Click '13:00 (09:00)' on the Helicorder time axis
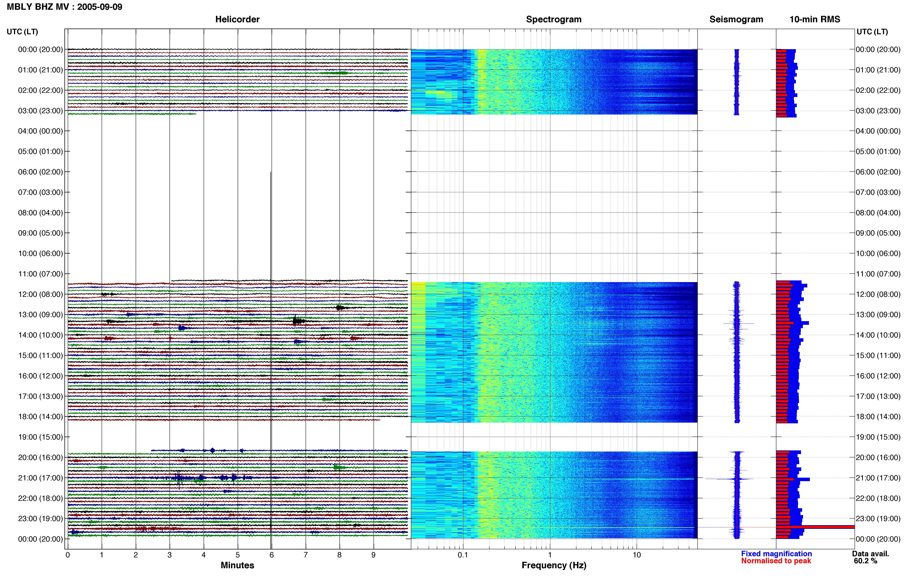The width and height of the screenshot is (924, 578). pos(41,315)
